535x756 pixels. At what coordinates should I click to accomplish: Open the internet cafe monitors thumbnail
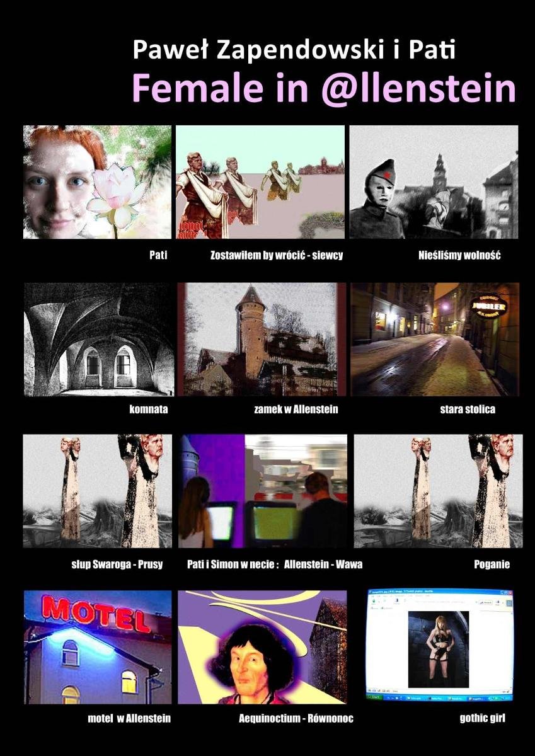263,491
